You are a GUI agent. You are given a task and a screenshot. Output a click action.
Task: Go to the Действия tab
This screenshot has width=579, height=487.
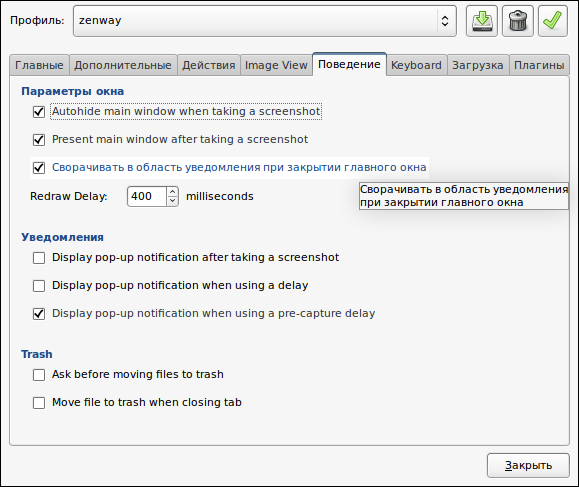tap(209, 65)
